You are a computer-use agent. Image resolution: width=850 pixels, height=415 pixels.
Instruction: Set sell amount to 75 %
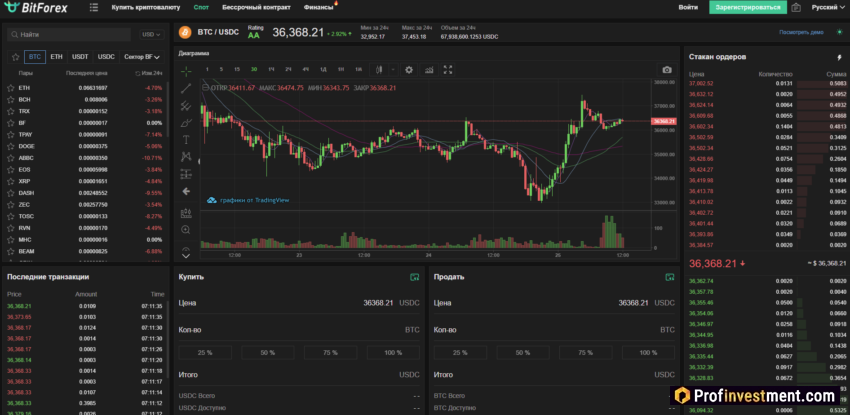point(585,353)
